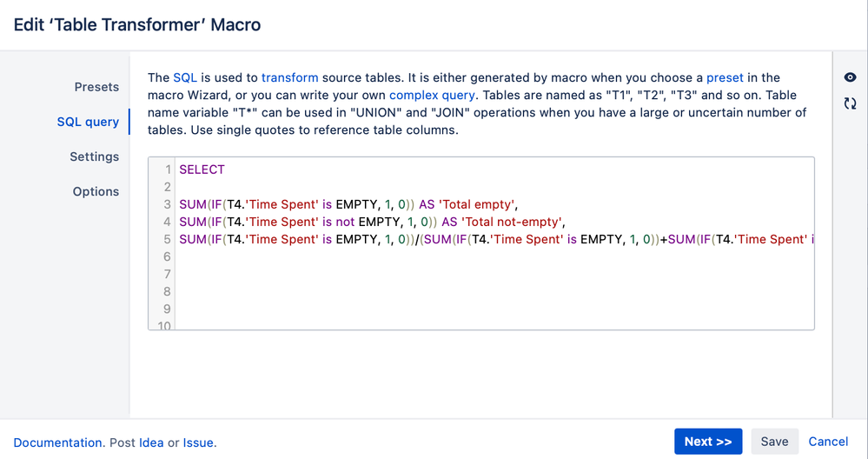Image resolution: width=868 pixels, height=459 pixels.
Task: Switch to the Settings tab
Action: (94, 156)
